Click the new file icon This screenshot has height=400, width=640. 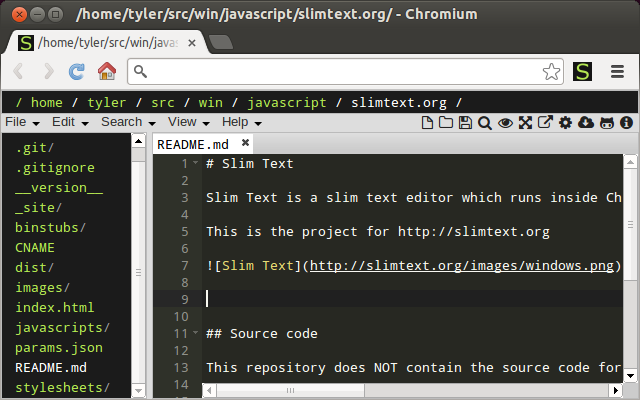pyautogui.click(x=427, y=123)
